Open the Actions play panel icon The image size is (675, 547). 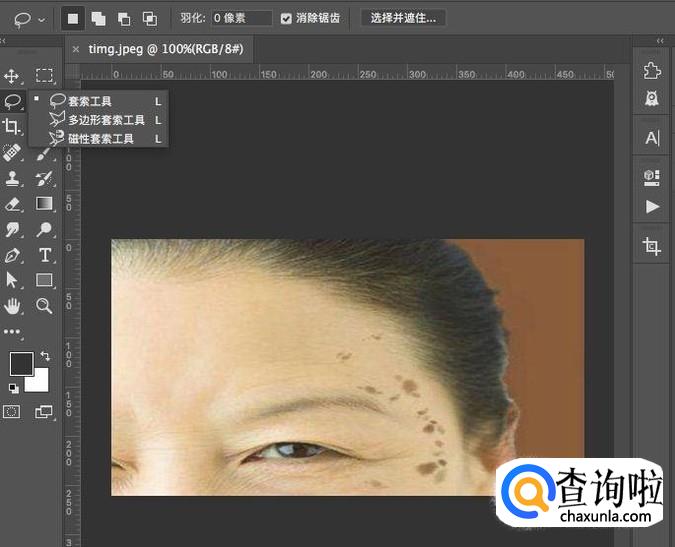click(652, 206)
